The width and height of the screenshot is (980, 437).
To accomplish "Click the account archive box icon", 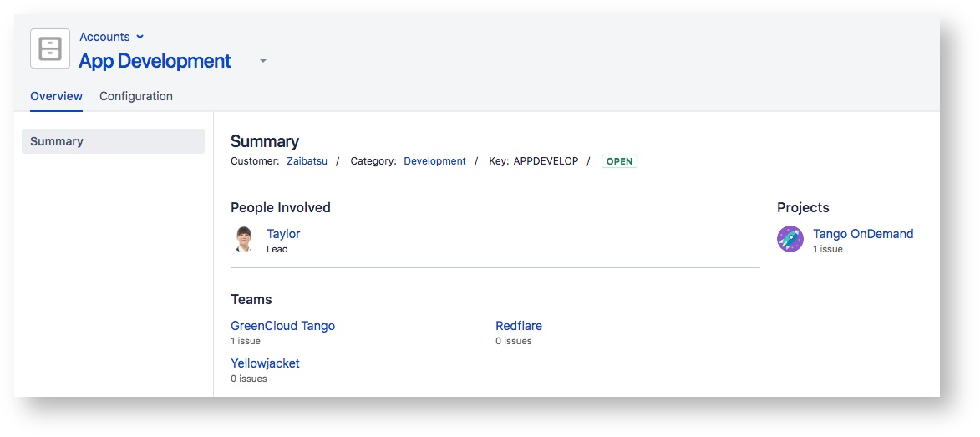I will pos(50,48).
